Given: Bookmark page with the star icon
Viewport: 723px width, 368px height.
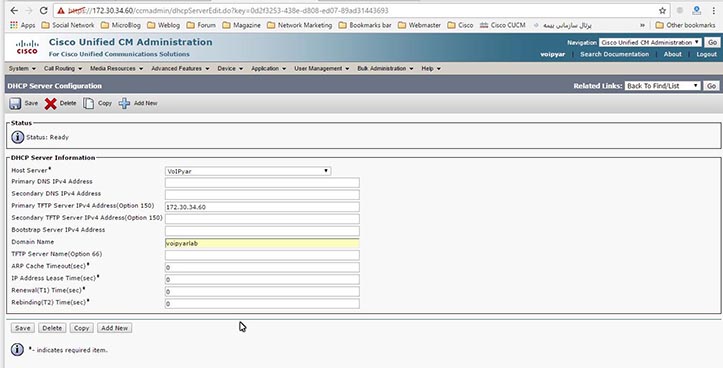Looking at the screenshot, I should pyautogui.click(x=663, y=10).
